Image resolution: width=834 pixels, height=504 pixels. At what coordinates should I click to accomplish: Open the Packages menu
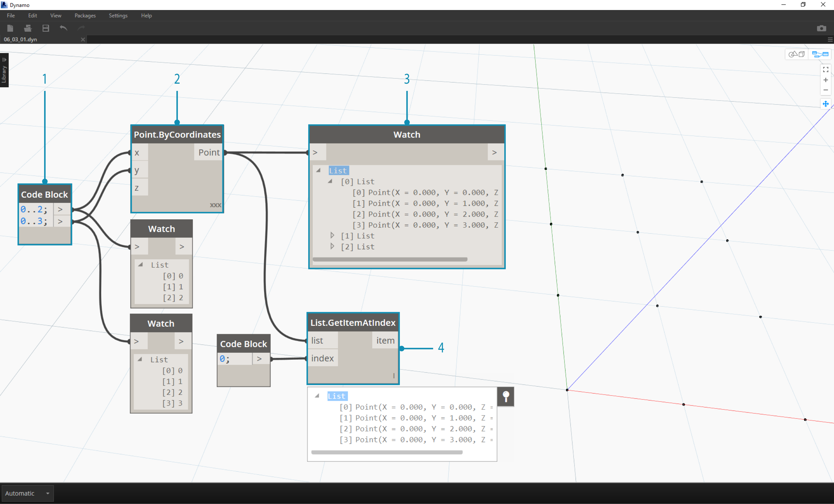point(85,16)
